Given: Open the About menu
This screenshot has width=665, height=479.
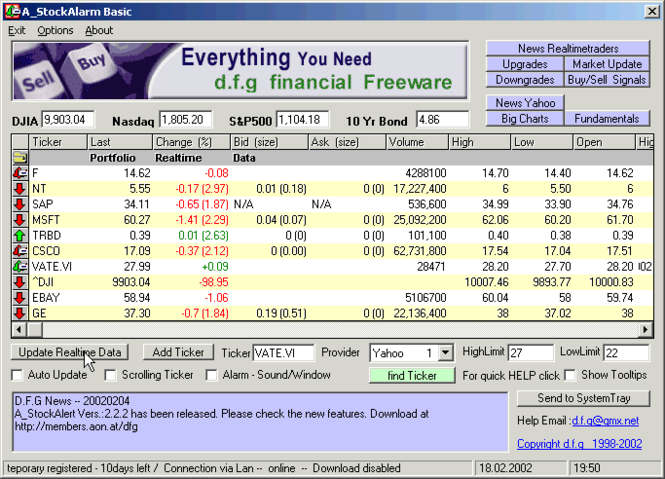Looking at the screenshot, I should click(x=99, y=31).
